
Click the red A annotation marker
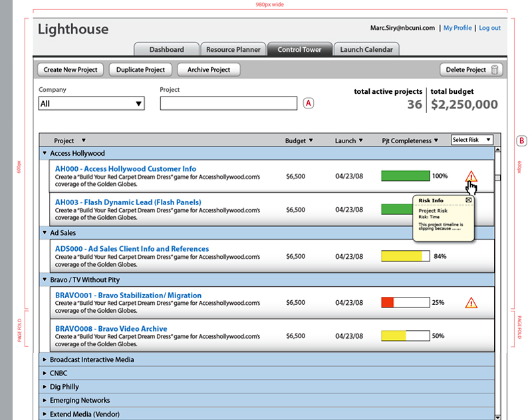click(309, 103)
